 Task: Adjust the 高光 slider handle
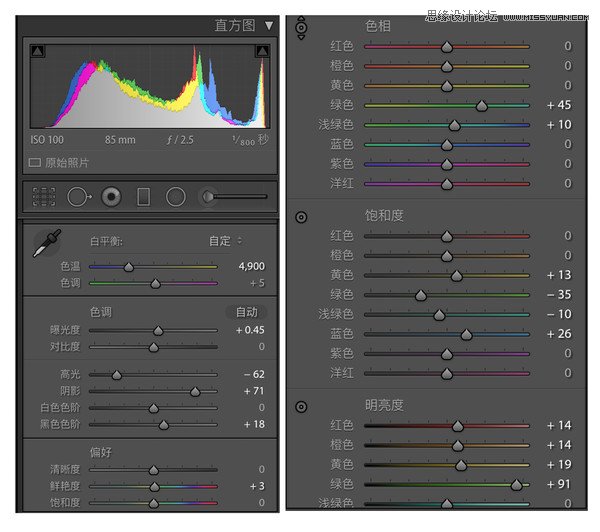[x=117, y=375]
